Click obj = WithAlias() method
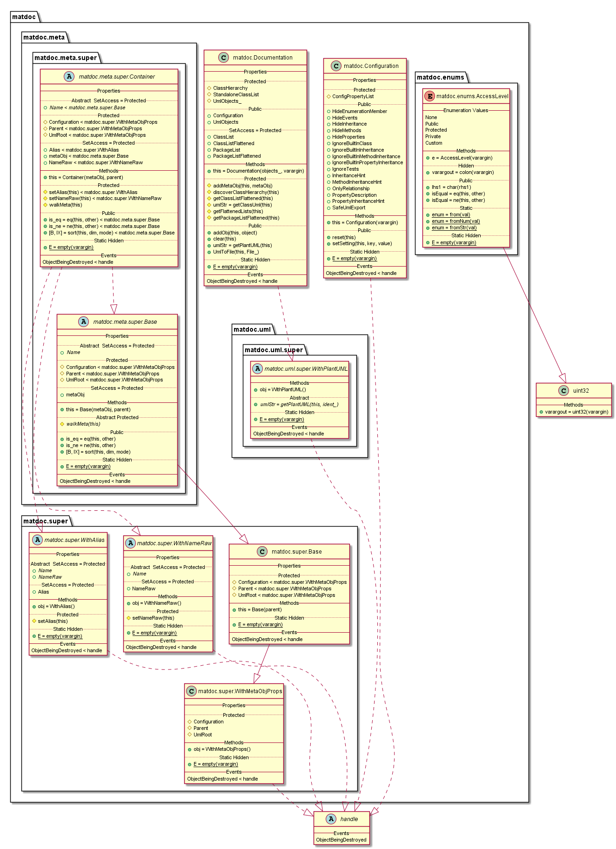This screenshot has height=849, width=616. pos(56,607)
